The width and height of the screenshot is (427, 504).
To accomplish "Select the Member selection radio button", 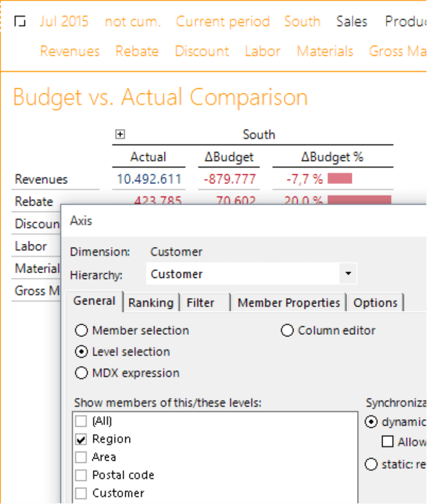I will tap(81, 331).
